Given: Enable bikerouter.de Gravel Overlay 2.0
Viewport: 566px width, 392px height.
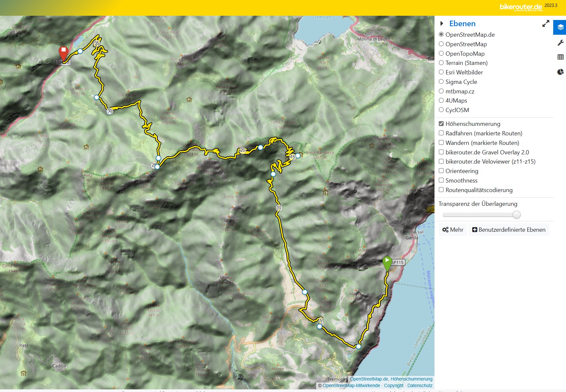Looking at the screenshot, I should point(441,152).
